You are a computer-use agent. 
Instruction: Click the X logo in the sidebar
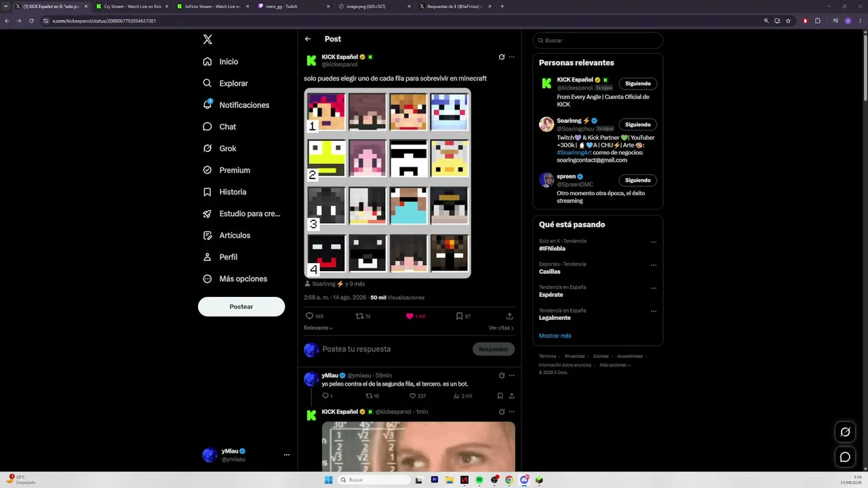[x=208, y=39]
